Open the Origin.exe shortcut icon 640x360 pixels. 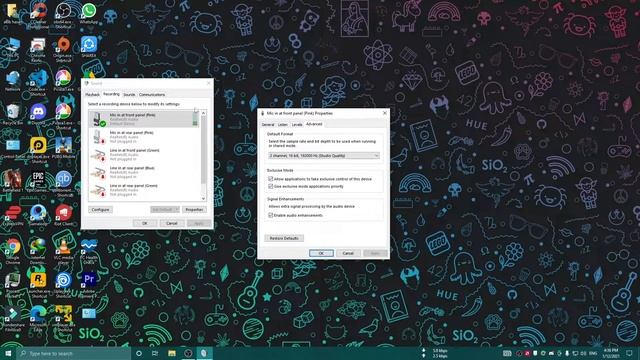[63, 49]
